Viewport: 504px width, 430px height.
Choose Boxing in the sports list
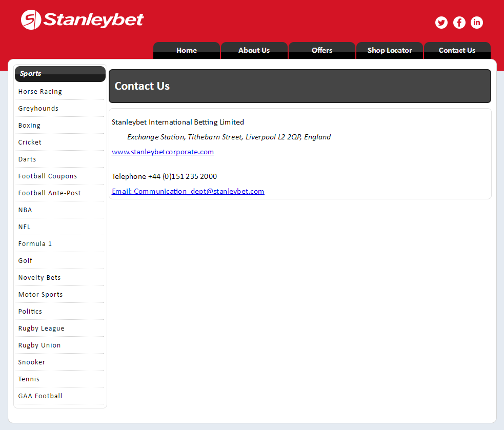[x=59, y=126]
